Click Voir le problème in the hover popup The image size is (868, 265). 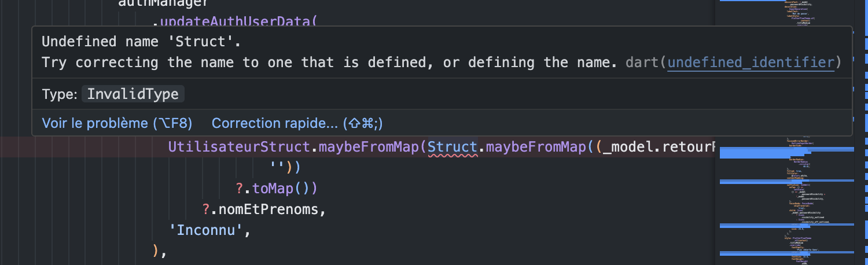(x=117, y=123)
